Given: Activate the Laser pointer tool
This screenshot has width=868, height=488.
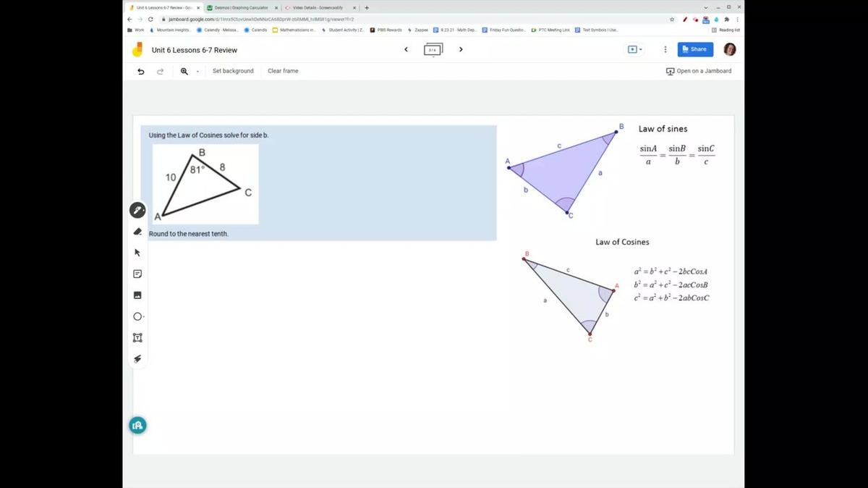Looking at the screenshot, I should tap(137, 359).
